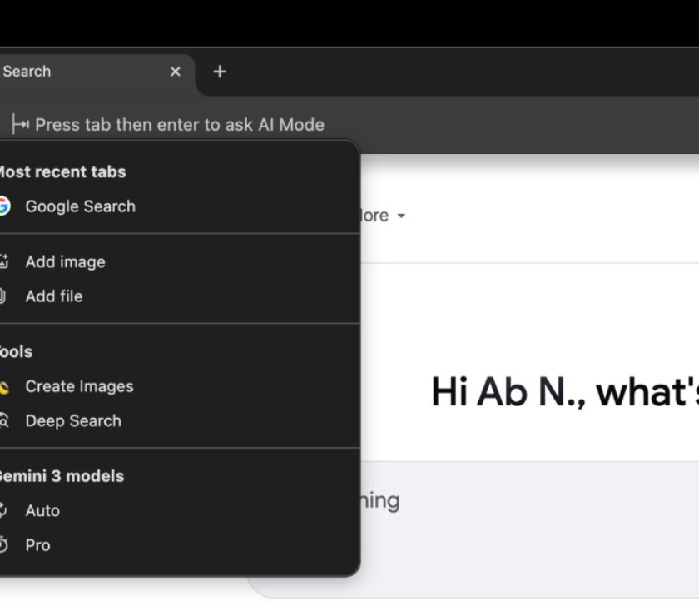Click the magnifier icon beside Deep Search

(3, 421)
